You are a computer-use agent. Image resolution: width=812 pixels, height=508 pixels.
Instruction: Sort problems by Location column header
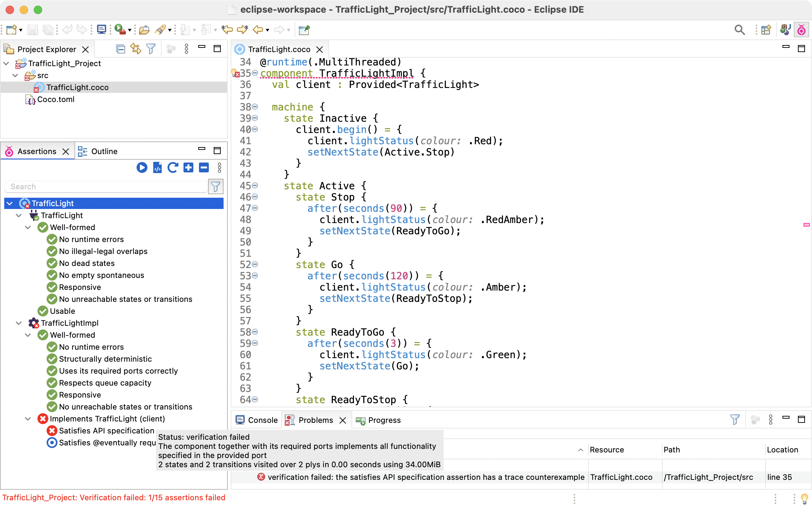[787, 450]
